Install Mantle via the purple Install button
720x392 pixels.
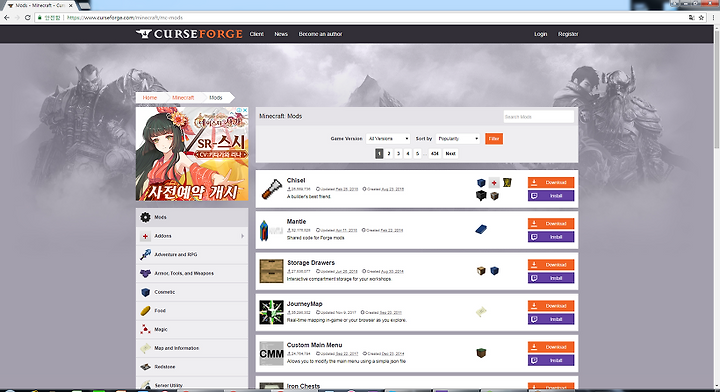[x=551, y=237]
